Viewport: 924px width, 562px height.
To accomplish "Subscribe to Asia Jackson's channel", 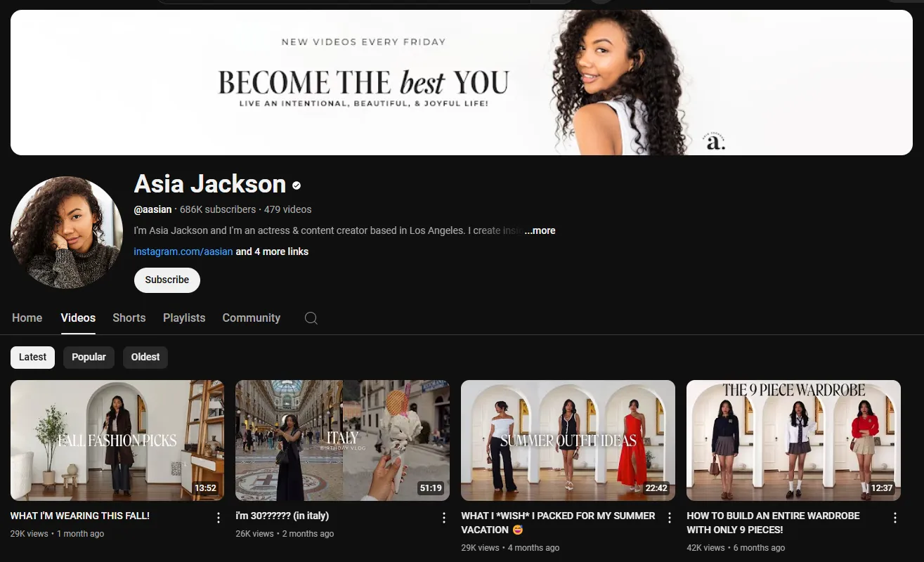I will [x=167, y=280].
